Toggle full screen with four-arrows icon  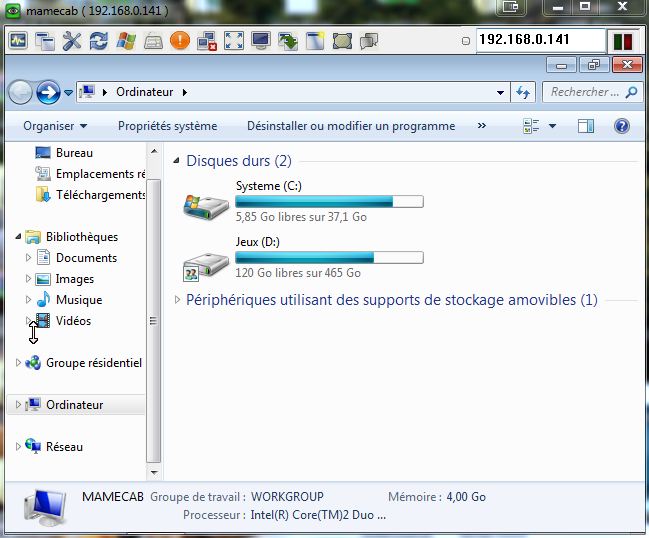pos(234,41)
